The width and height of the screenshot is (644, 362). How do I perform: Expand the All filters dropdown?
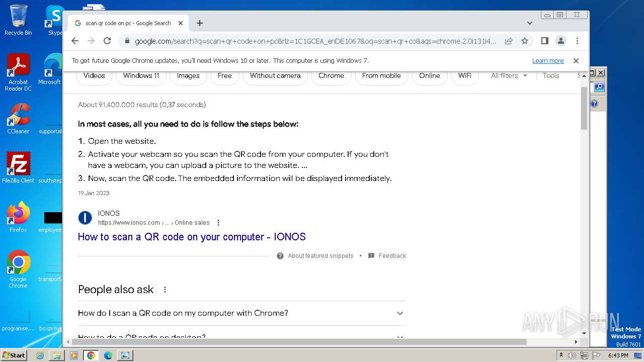[509, 75]
